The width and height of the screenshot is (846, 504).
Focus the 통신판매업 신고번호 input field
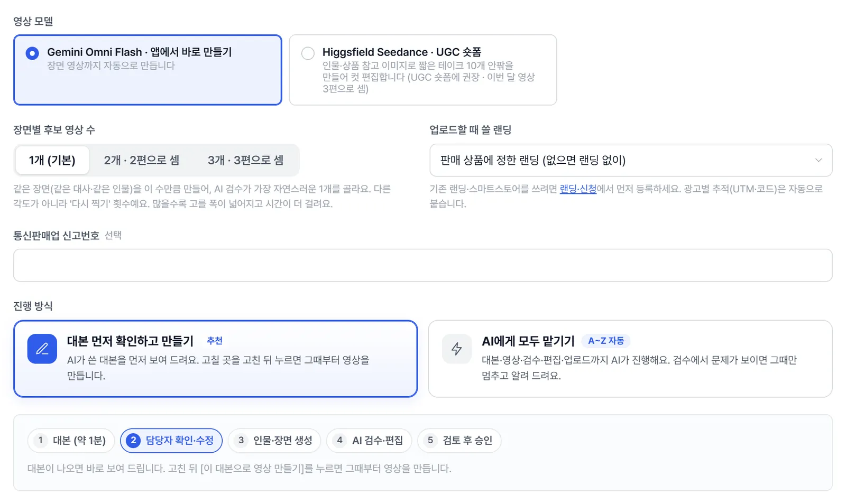[x=423, y=265]
